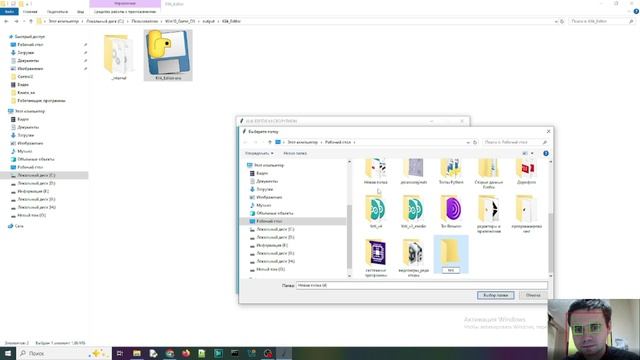
Task: Select Local Disk (C:) in dialog tree
Action: click(276, 229)
